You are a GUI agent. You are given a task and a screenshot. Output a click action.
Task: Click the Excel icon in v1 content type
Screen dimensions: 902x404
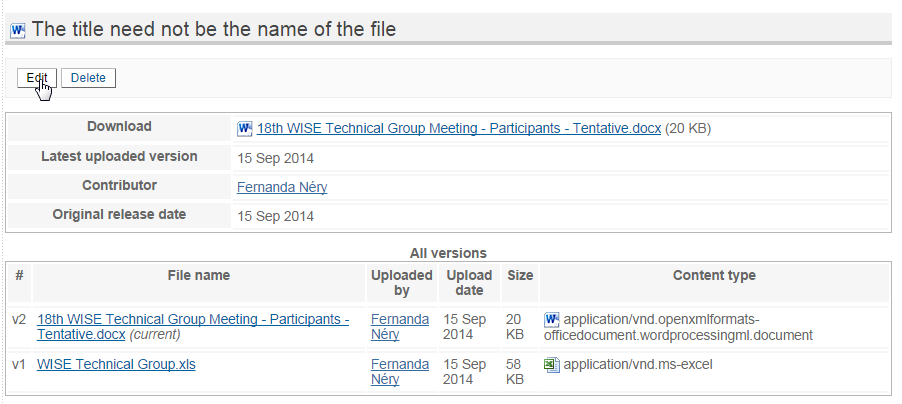(552, 365)
